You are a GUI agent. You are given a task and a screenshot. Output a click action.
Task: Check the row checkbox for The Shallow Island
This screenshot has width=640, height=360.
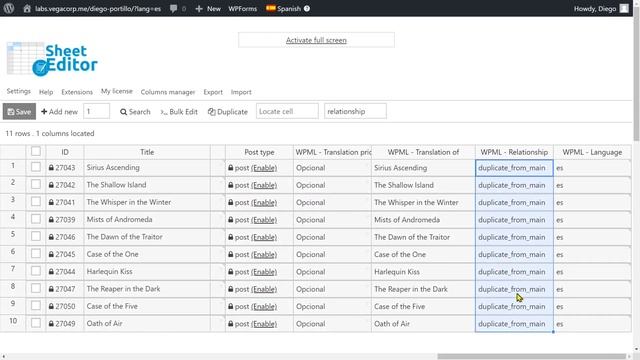point(36,184)
